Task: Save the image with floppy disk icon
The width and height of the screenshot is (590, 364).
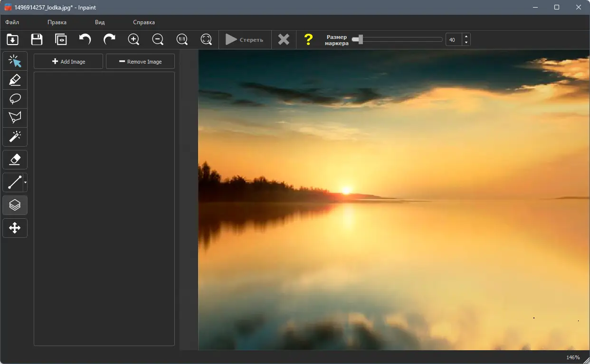Action: click(x=37, y=39)
